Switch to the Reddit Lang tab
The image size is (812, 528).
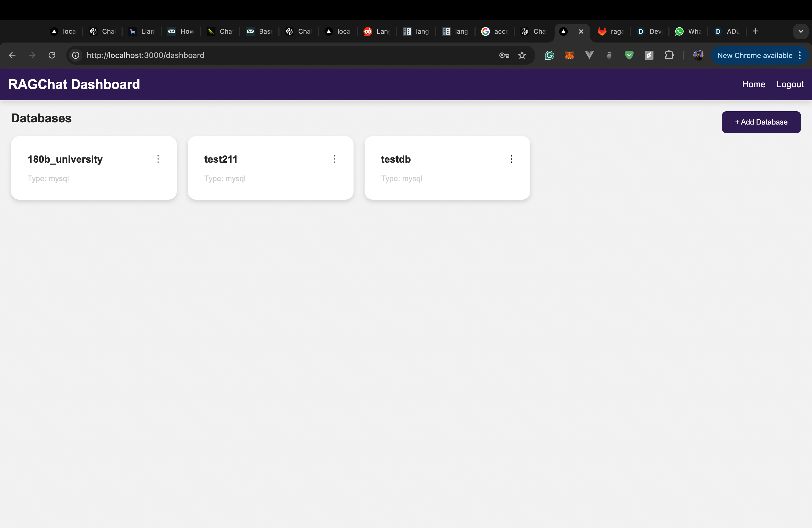377,31
